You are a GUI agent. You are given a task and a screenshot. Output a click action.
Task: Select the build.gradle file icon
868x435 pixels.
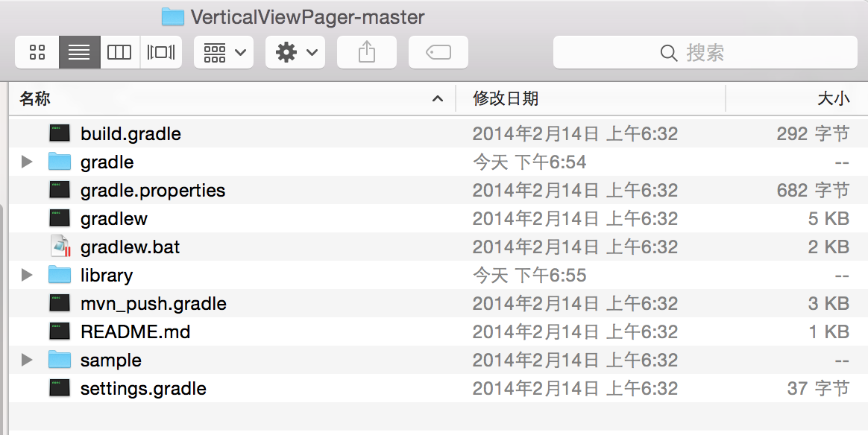coord(59,133)
